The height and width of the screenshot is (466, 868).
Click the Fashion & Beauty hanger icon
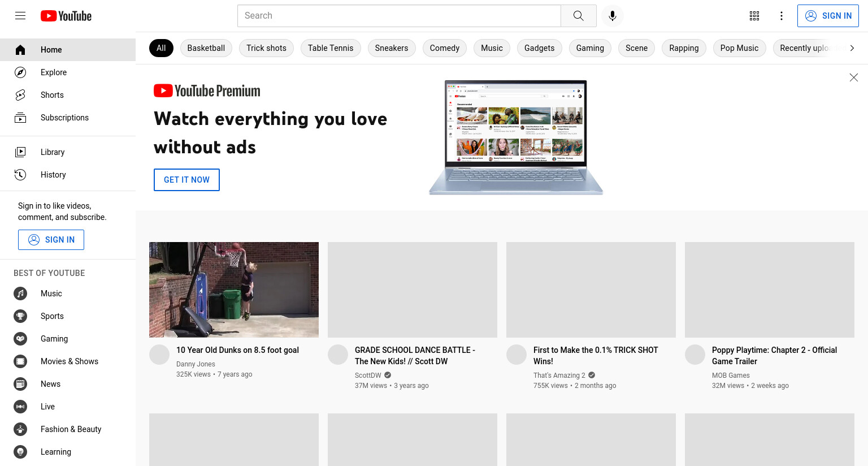pos(20,429)
